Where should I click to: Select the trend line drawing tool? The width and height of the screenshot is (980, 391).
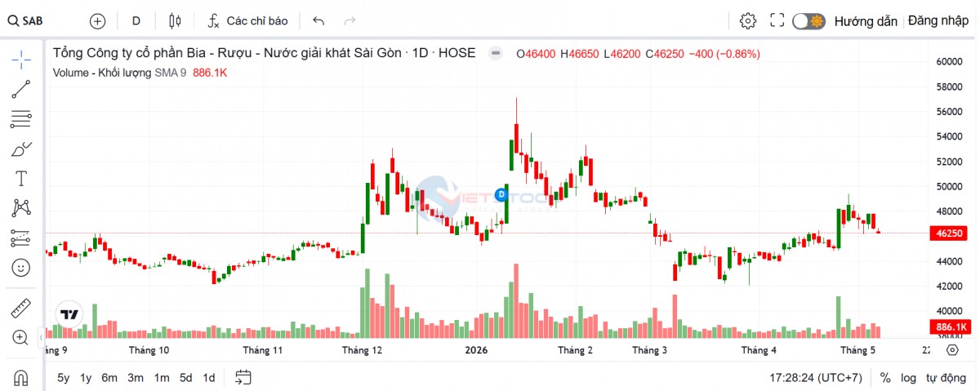coord(21,89)
